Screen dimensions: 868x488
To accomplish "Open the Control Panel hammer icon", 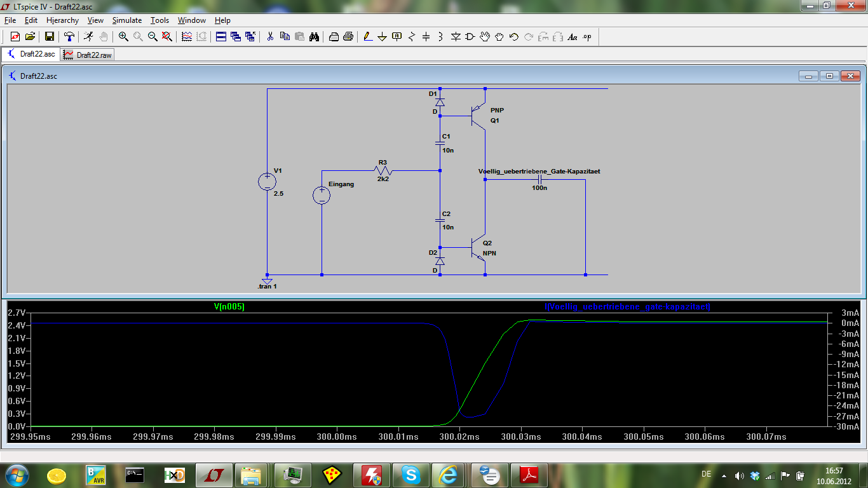I will pyautogui.click(x=69, y=37).
